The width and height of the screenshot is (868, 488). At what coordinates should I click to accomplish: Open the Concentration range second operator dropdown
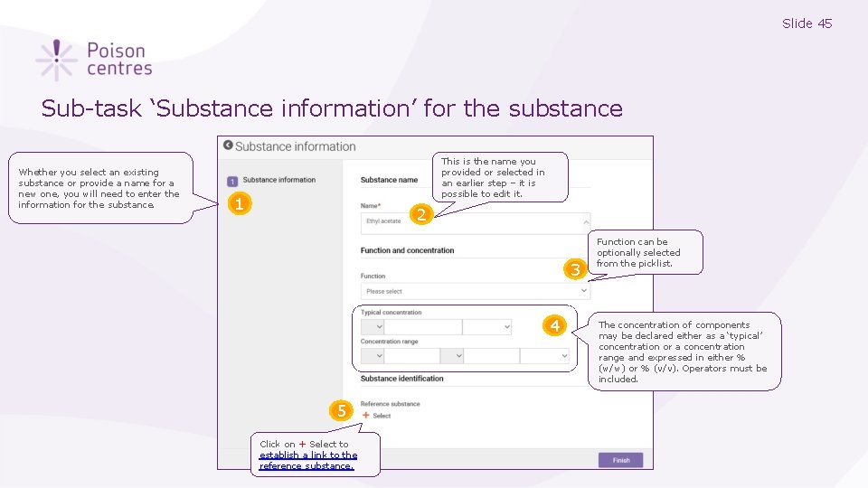point(452,356)
